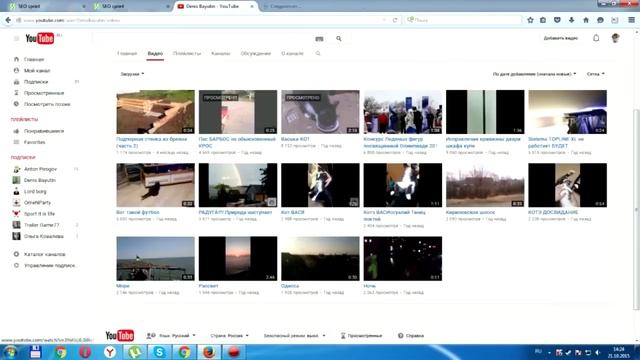Click Lord borg channel avatar
Image resolution: width=640 pixels, height=360 pixels.
[16, 191]
